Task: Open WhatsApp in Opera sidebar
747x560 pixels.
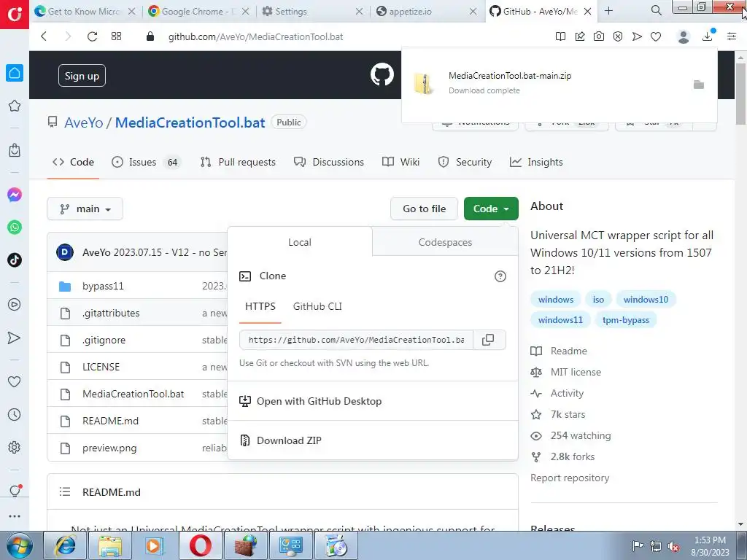Action: click(x=15, y=227)
